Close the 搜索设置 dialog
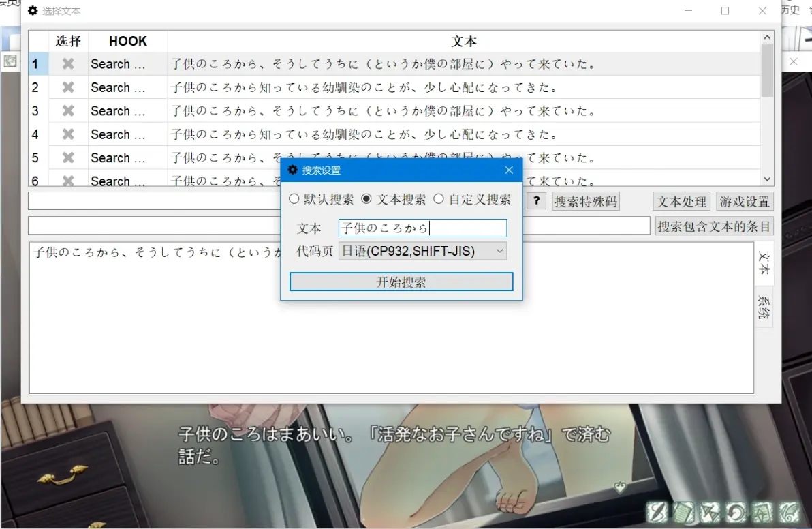 tap(509, 170)
